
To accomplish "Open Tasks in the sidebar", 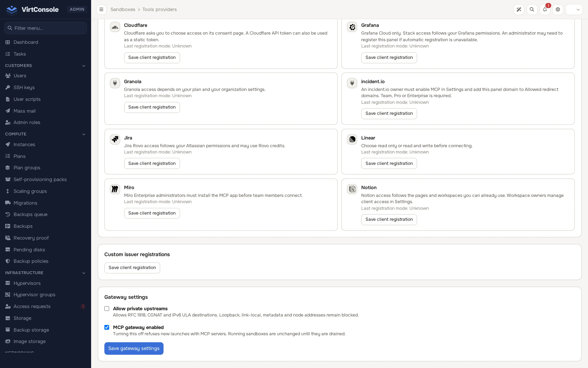I will [x=45, y=54].
